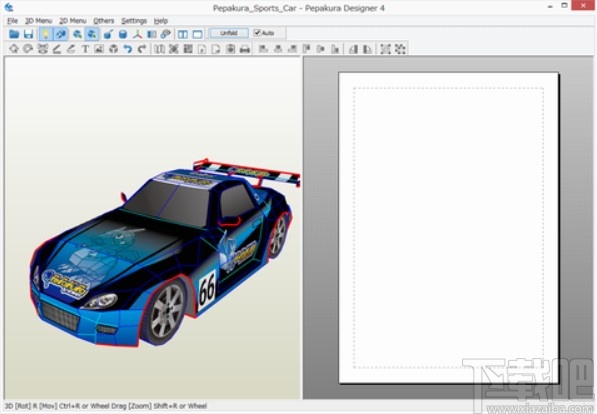Open the Help menu

coord(161,21)
